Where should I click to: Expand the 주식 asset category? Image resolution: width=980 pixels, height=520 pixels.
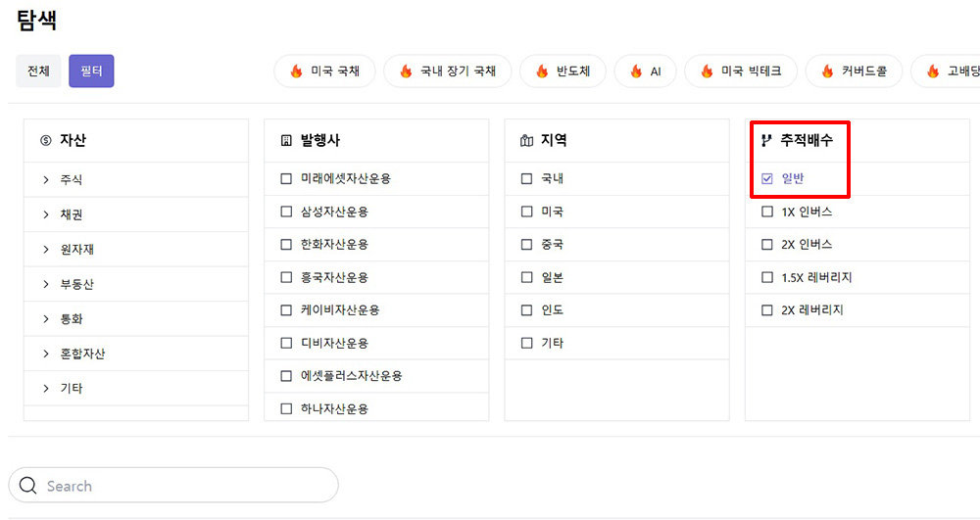46,179
